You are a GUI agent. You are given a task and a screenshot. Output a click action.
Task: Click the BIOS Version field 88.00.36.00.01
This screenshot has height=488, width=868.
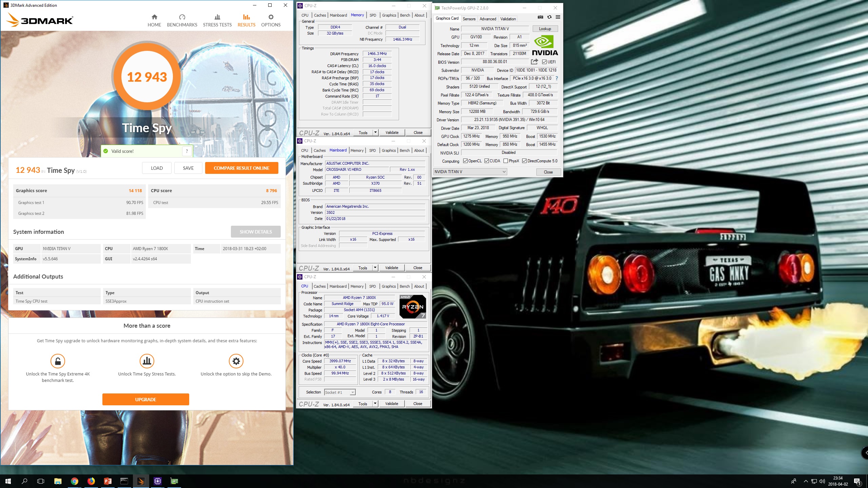[x=495, y=62]
